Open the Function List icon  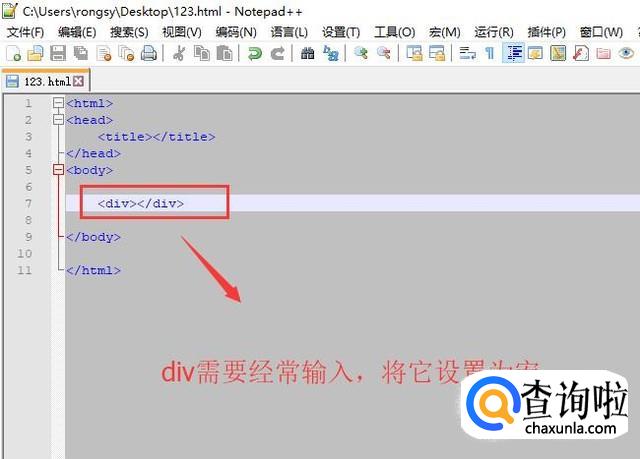580,53
